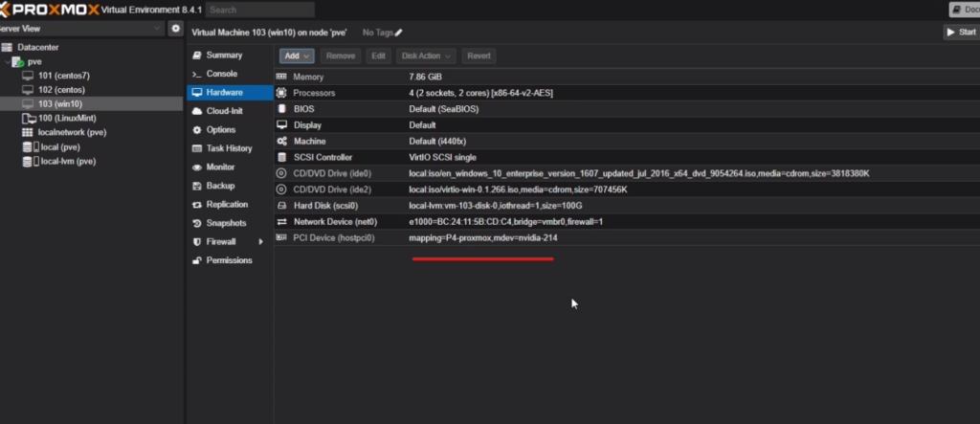Click the VirtIO SCSI single value
This screenshot has width=980, height=424.
pyautogui.click(x=442, y=158)
